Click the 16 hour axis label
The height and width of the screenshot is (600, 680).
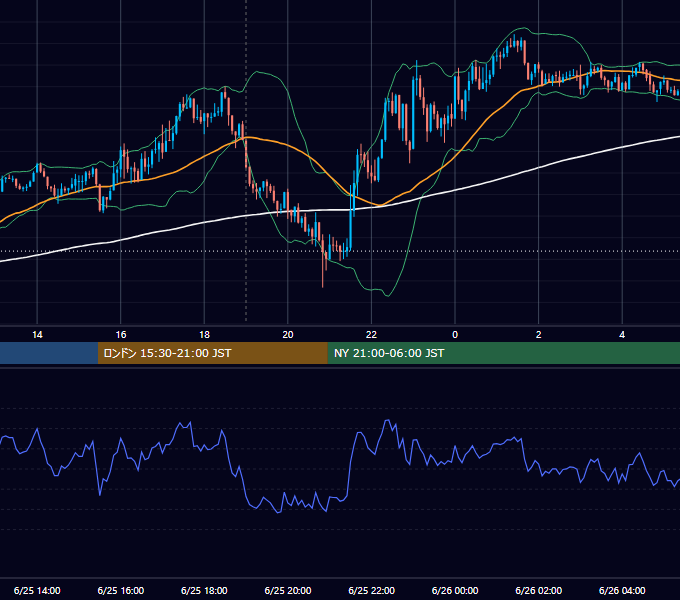point(121,335)
